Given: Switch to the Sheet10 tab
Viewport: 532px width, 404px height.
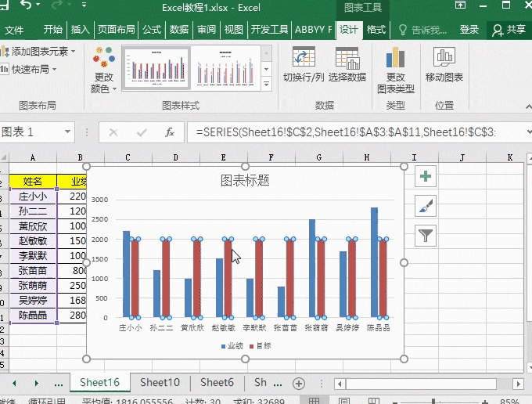Looking at the screenshot, I should tap(160, 382).
